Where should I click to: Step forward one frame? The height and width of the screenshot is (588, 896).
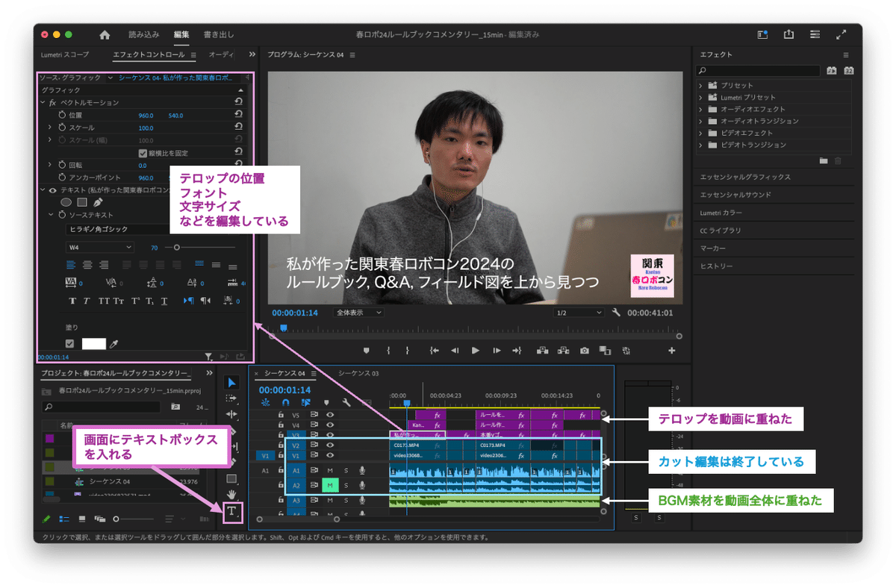click(497, 350)
